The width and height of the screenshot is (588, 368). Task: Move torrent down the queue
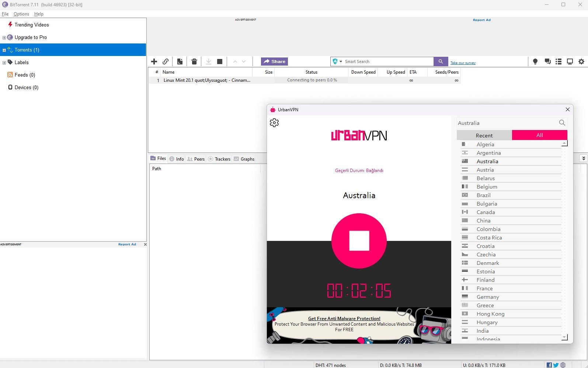click(x=244, y=62)
